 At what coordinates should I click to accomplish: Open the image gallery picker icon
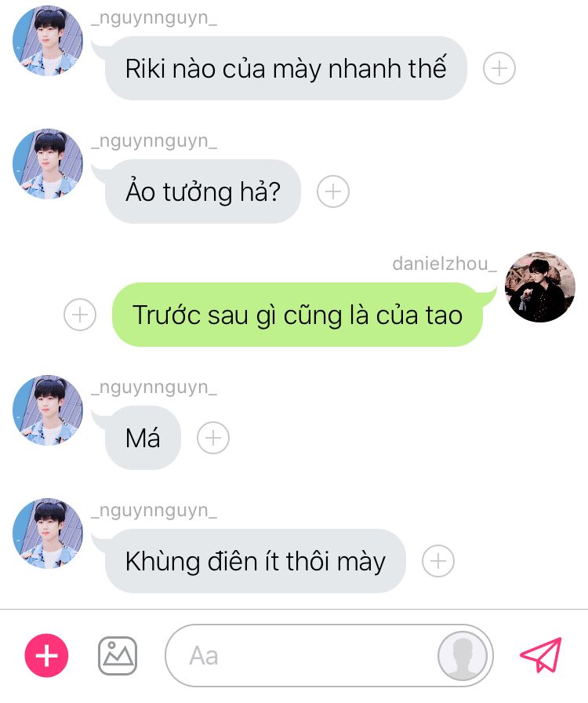point(118,655)
